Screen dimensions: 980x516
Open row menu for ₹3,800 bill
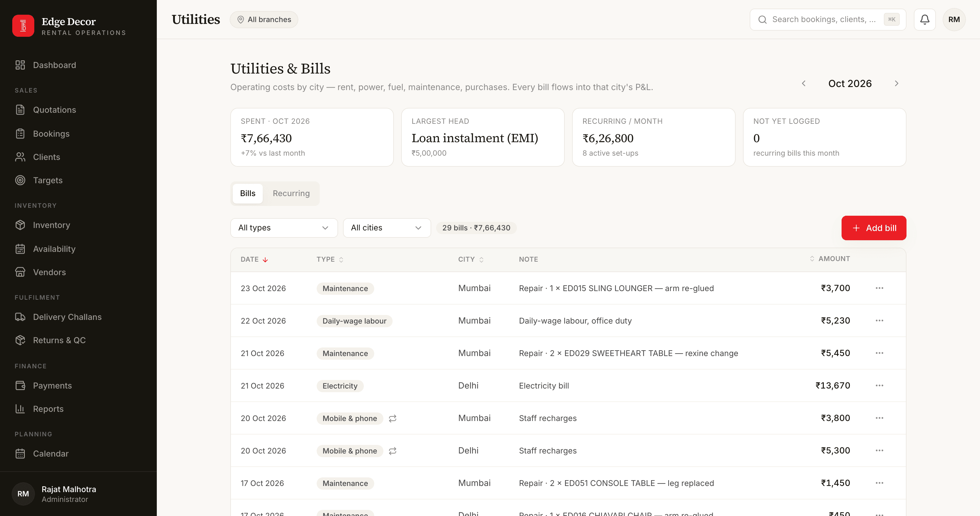(879, 418)
